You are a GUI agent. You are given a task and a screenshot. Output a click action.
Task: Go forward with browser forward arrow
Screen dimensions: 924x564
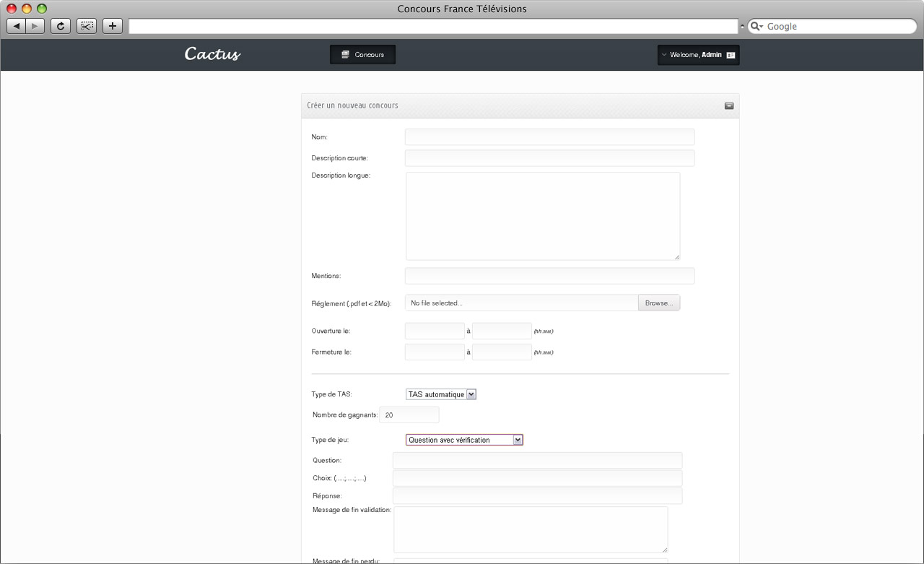click(35, 26)
